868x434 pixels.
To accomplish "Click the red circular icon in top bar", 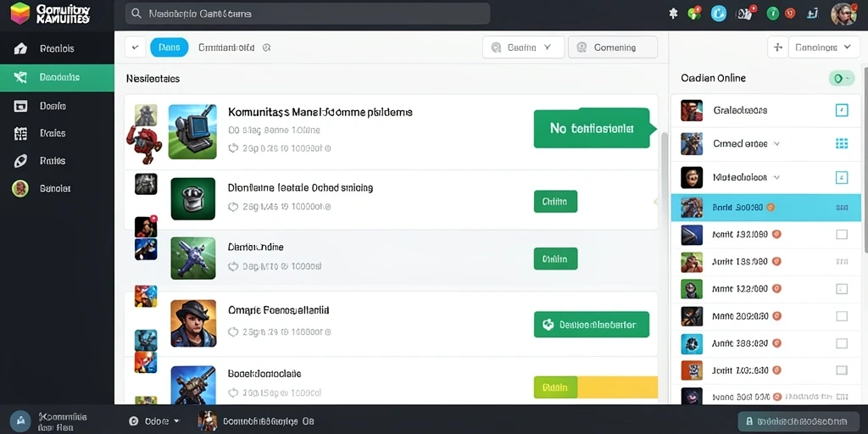I will [790, 14].
